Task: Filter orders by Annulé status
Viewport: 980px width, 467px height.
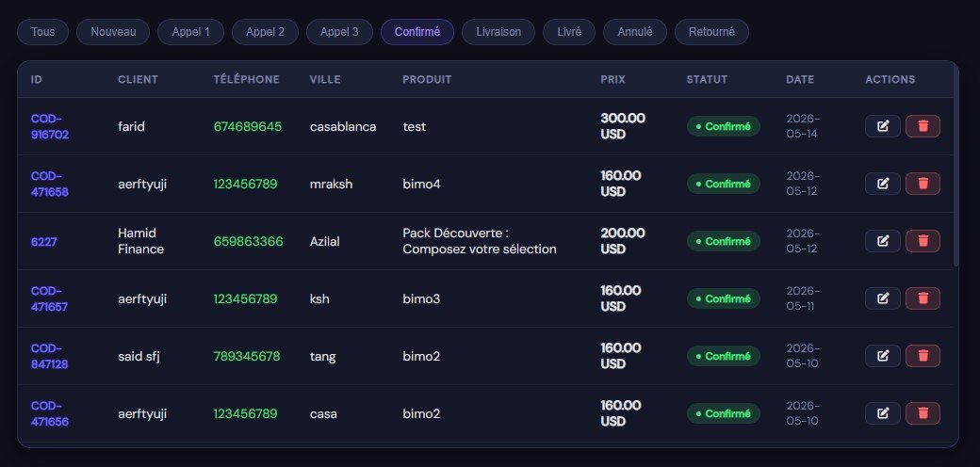Action: 635,32
